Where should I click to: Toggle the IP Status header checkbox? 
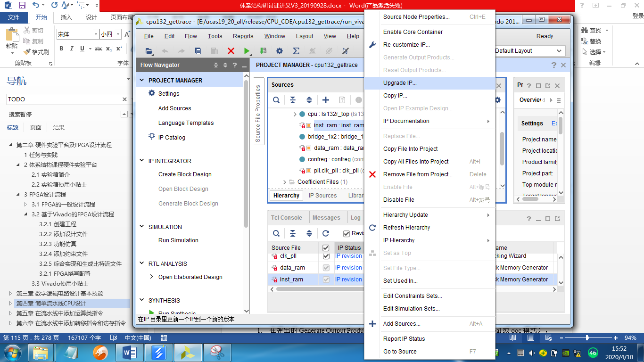(x=325, y=248)
